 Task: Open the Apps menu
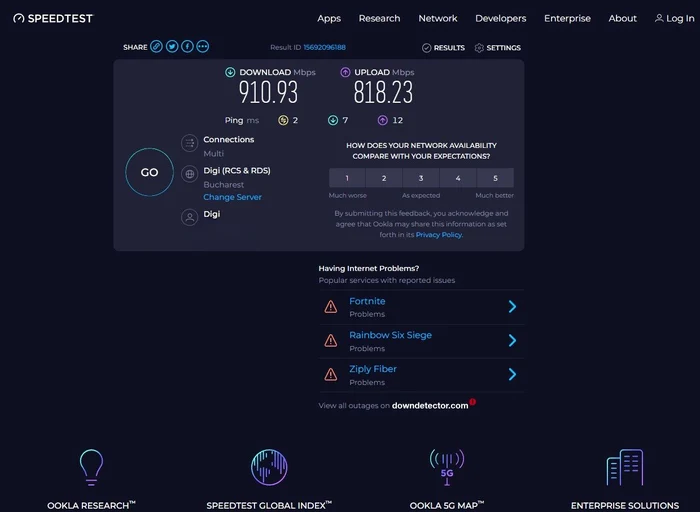329,19
